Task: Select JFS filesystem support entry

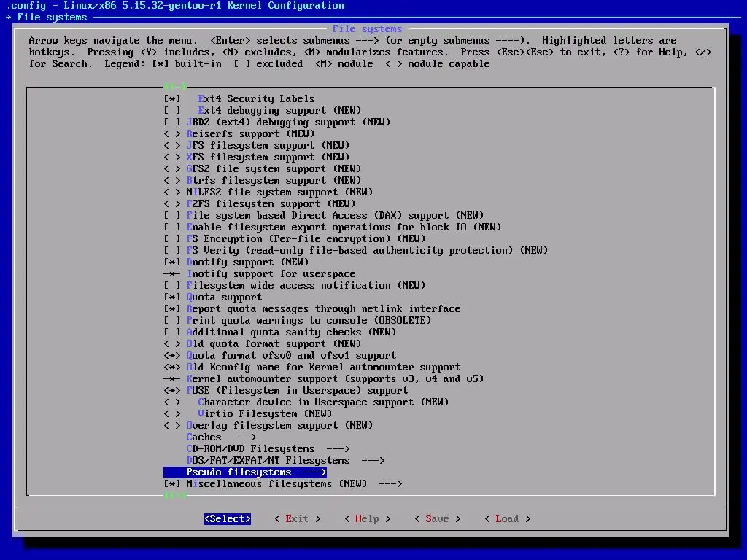Action: click(256, 145)
